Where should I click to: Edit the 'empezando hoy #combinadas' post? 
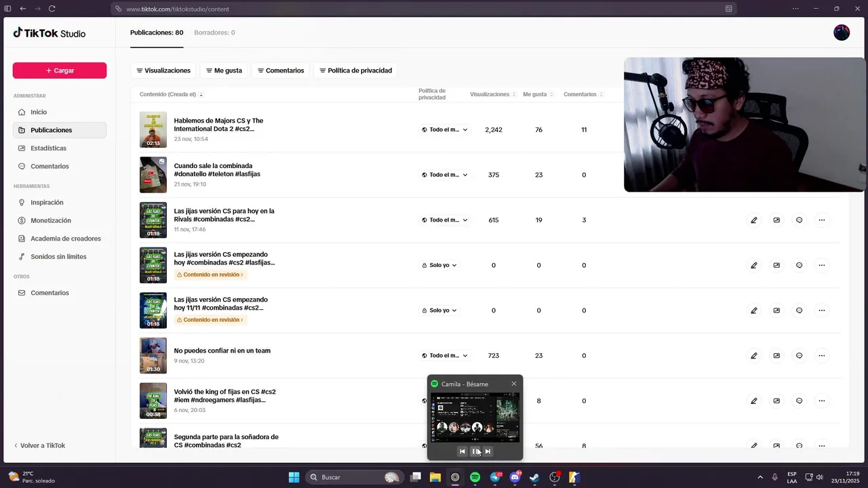pyautogui.click(x=753, y=265)
